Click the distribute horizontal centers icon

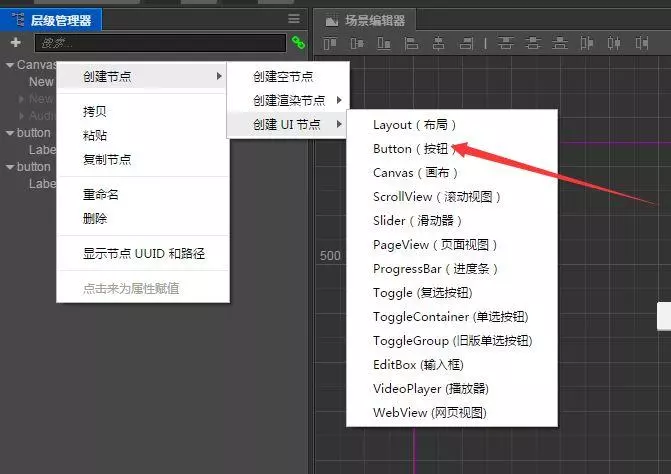point(614,43)
